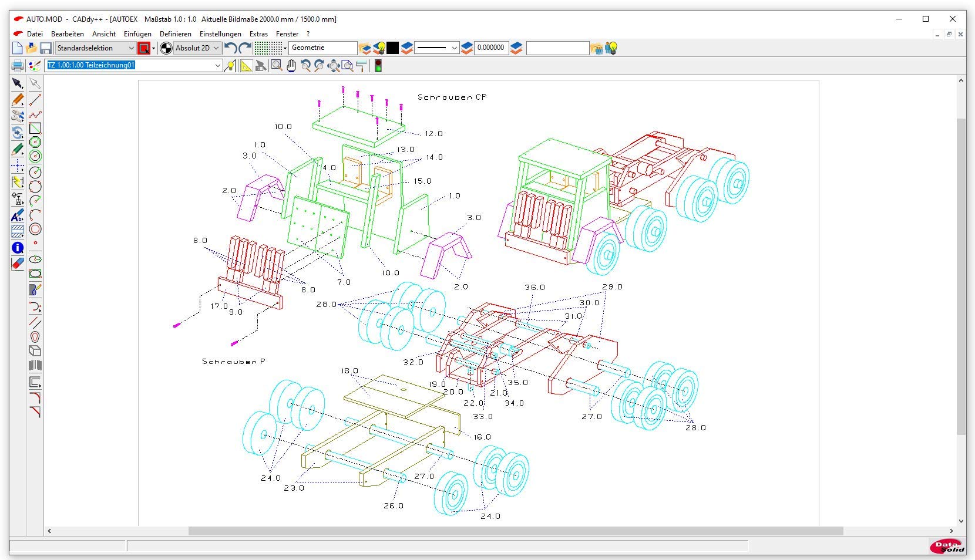Open the Bearbeiten menu
Image resolution: width=975 pixels, height=560 pixels.
tap(68, 34)
